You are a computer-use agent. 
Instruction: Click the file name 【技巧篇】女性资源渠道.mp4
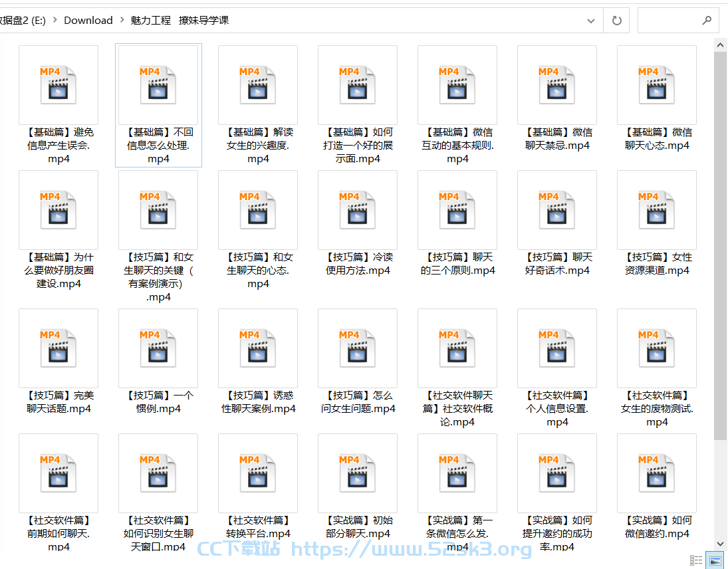pyautogui.click(x=657, y=264)
